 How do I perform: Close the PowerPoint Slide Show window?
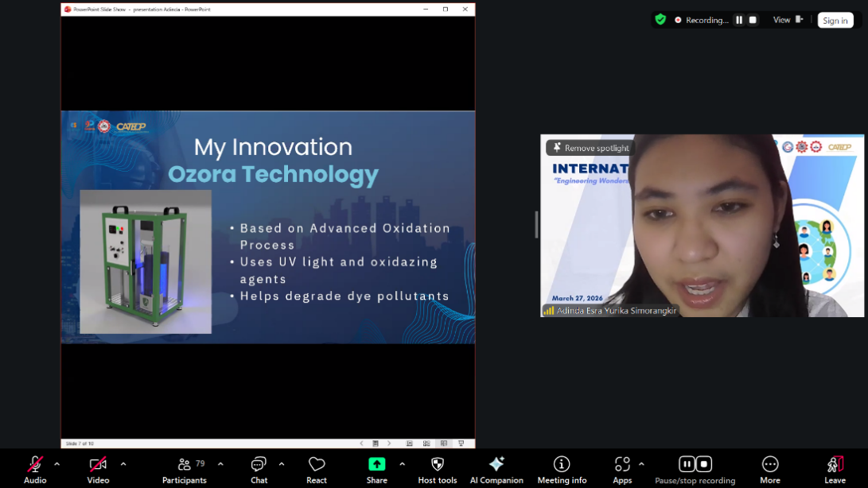(465, 10)
